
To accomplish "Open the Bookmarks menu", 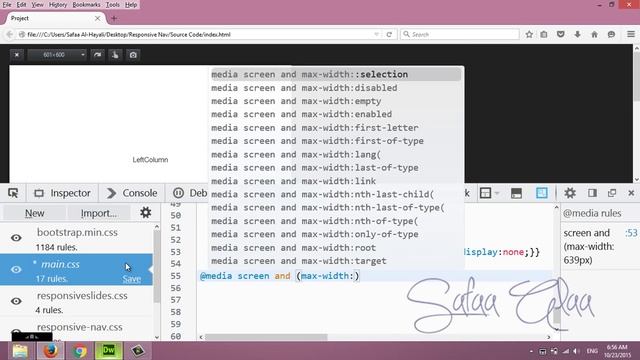I will click(x=86, y=4).
